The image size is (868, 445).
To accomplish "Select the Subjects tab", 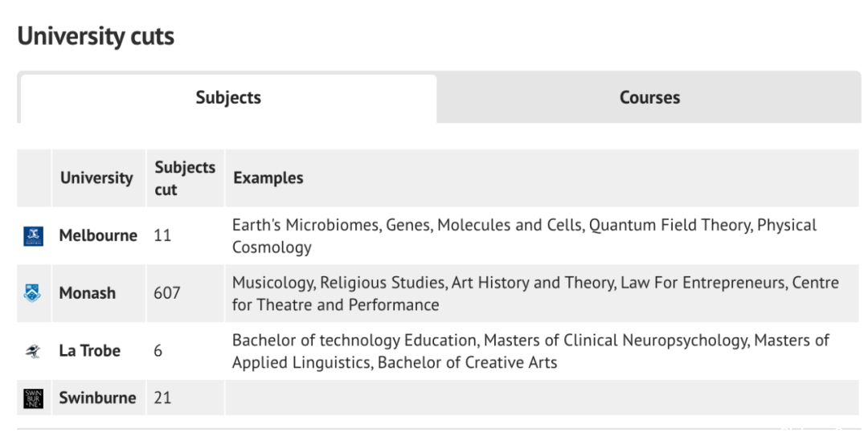I will pyautogui.click(x=228, y=98).
